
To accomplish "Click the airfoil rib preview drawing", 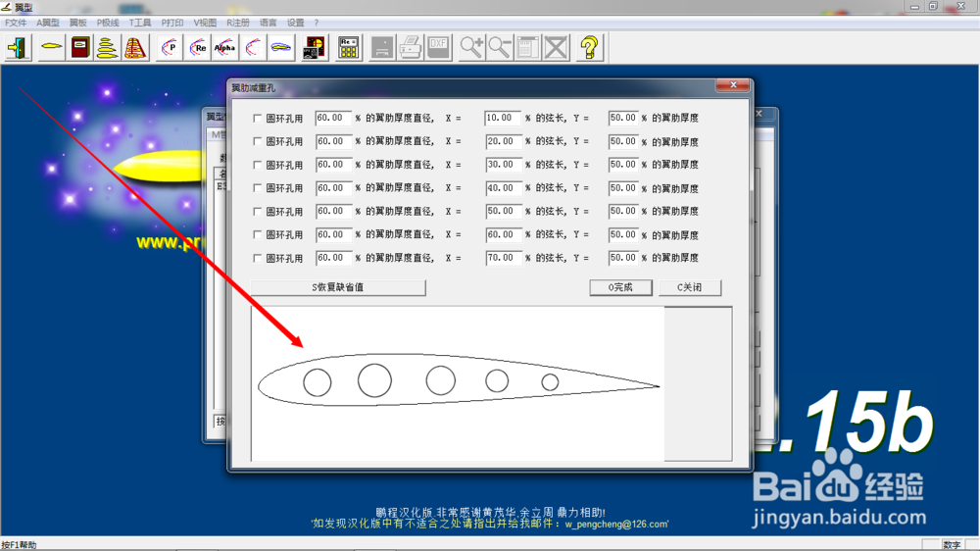I will pos(459,380).
